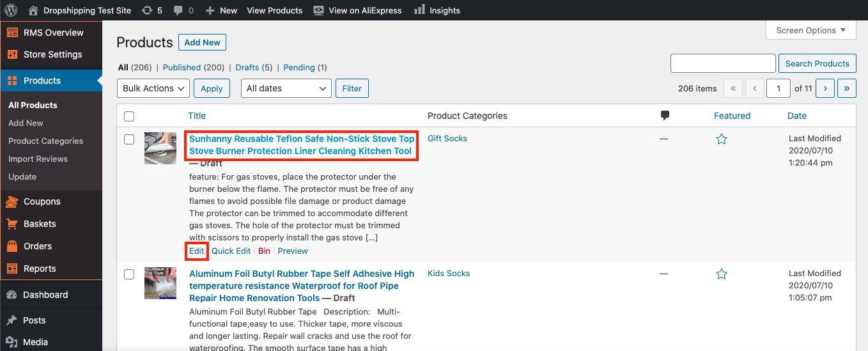Open Store Settings in sidebar
The image size is (868, 351).
(51, 54)
